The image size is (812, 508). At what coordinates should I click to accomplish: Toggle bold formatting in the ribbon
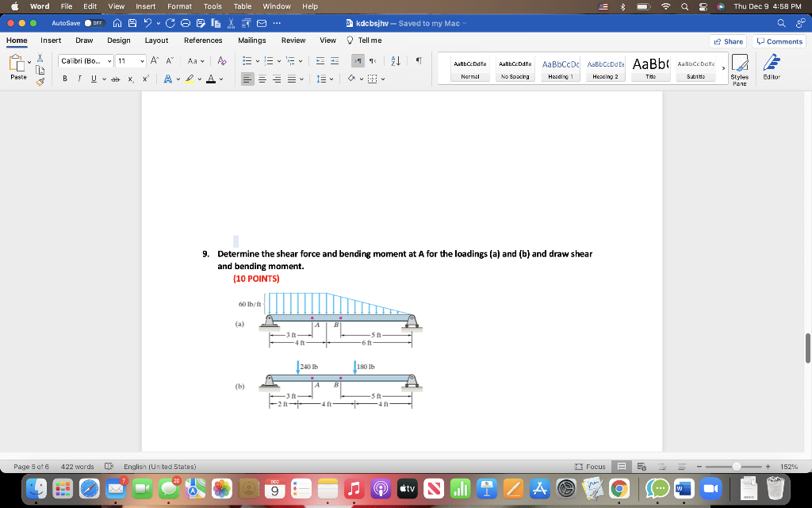coord(65,79)
